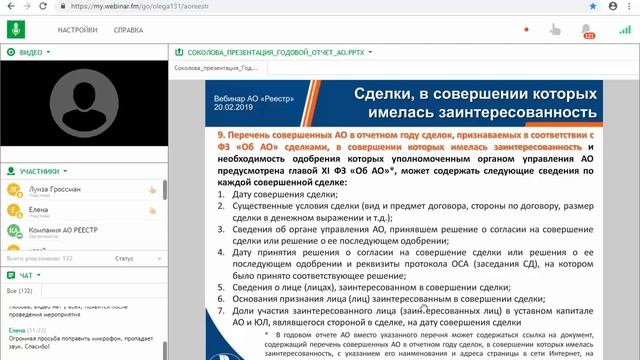
Task: Click the chat scrollbar
Action: 165,350
